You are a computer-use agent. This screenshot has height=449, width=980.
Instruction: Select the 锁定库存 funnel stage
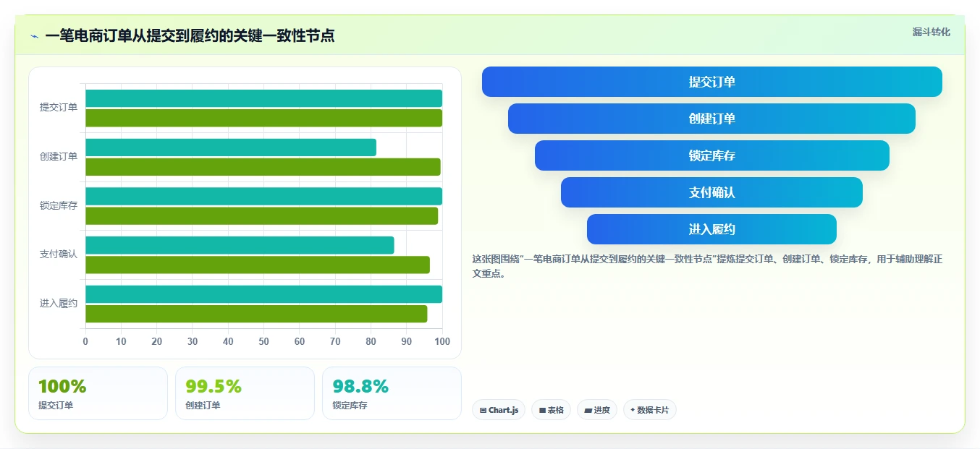pyautogui.click(x=712, y=155)
